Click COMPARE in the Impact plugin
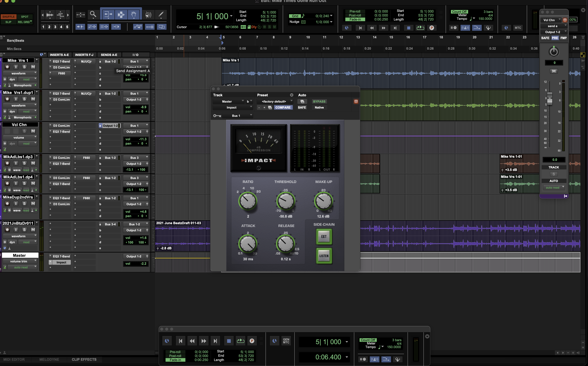The width and height of the screenshot is (588, 366). coord(283,108)
